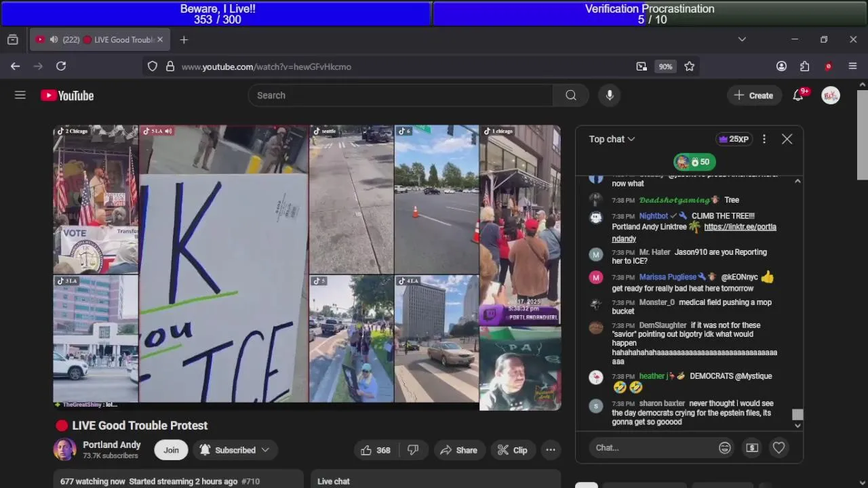Viewport: 868px width, 488px height.
Task: Reload the page
Action: click(x=61, y=66)
